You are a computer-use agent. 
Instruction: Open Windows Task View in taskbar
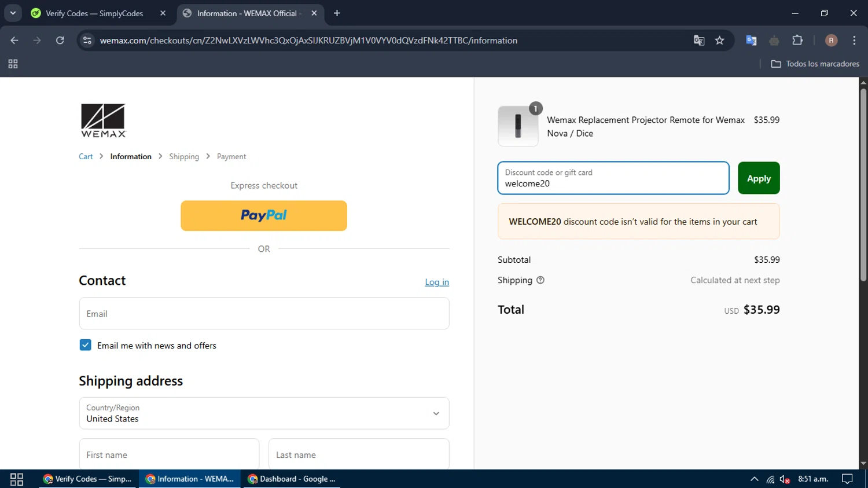click(x=17, y=479)
